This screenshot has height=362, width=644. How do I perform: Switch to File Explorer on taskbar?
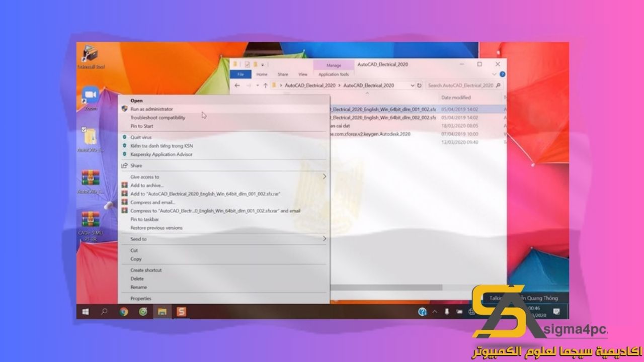[162, 312]
